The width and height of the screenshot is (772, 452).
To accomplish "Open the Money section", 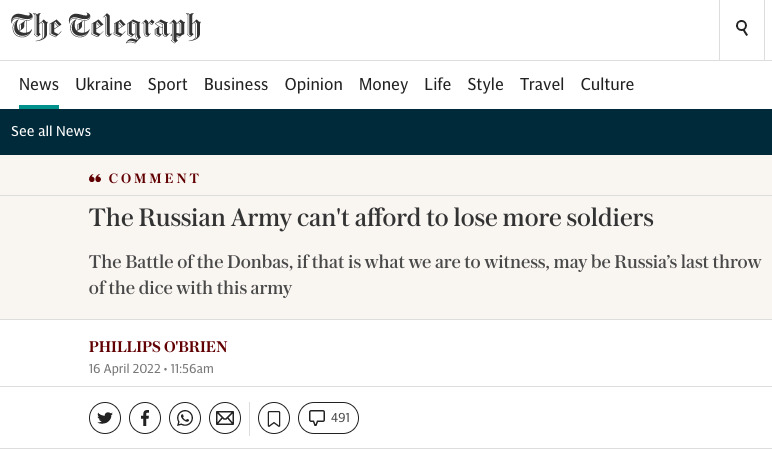I will 383,84.
